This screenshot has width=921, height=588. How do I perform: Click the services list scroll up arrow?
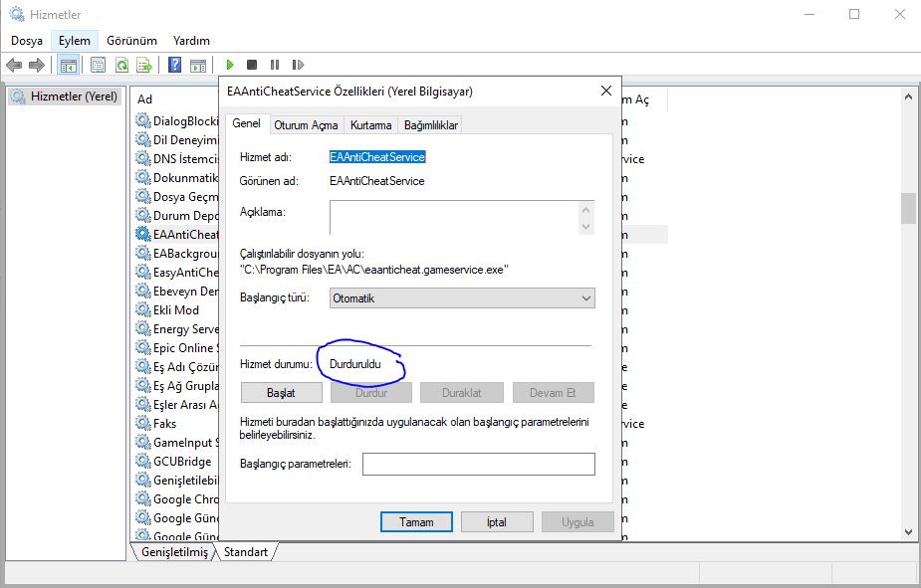908,97
